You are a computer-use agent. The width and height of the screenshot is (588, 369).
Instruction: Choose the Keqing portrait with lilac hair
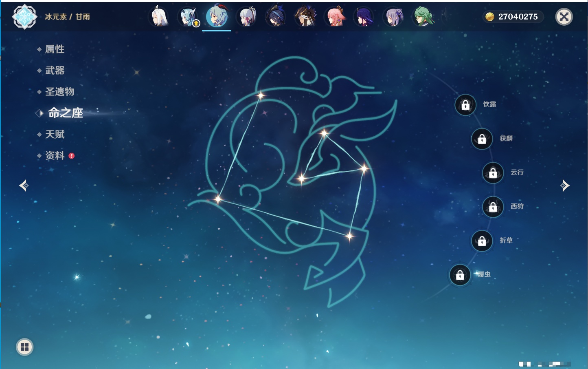tap(394, 17)
